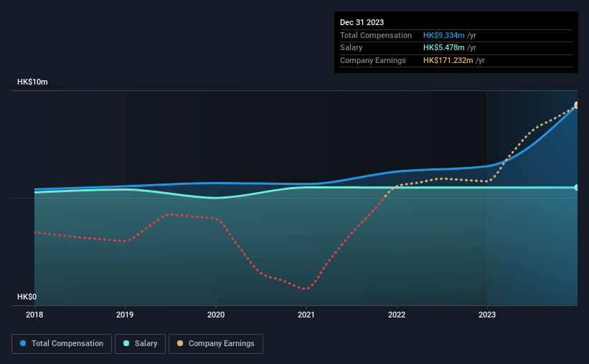Viewport: 589px width, 364px height.
Task: Toggle the Salary legend button
Action: coord(140,344)
